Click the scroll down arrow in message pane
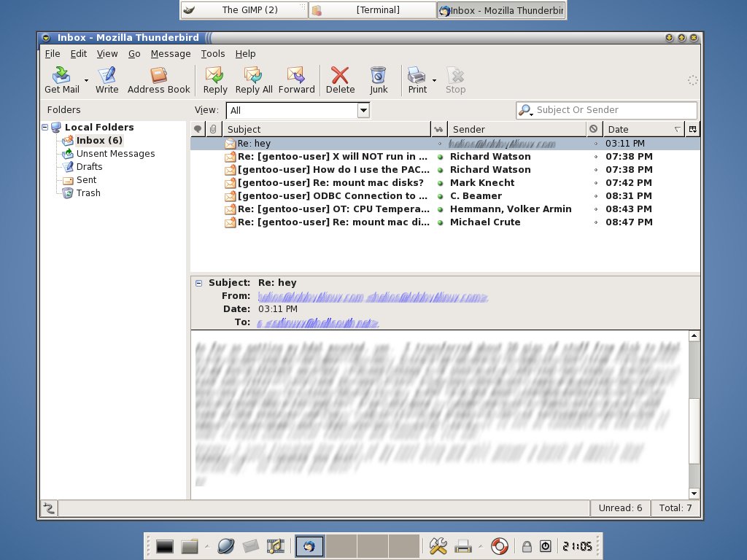Screen dimensions: 747x560 [694, 494]
